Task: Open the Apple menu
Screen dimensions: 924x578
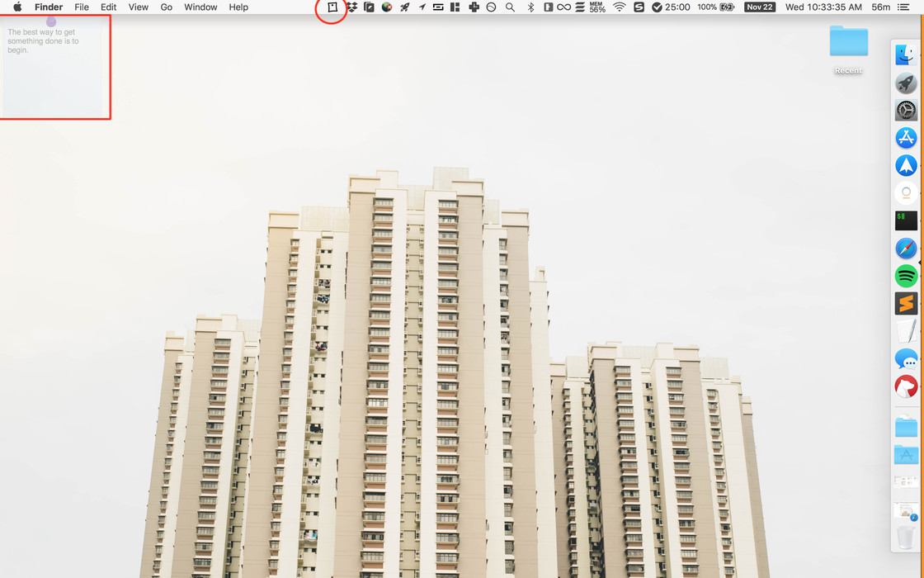Action: 17,7
